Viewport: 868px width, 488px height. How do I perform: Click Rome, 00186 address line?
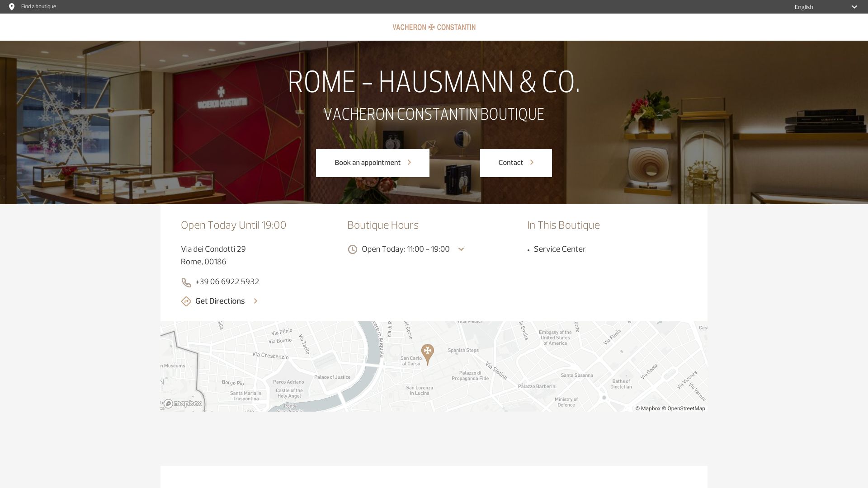(x=203, y=262)
